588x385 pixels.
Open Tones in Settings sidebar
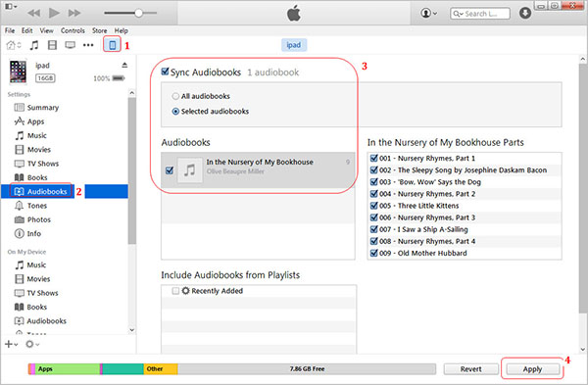point(30,206)
